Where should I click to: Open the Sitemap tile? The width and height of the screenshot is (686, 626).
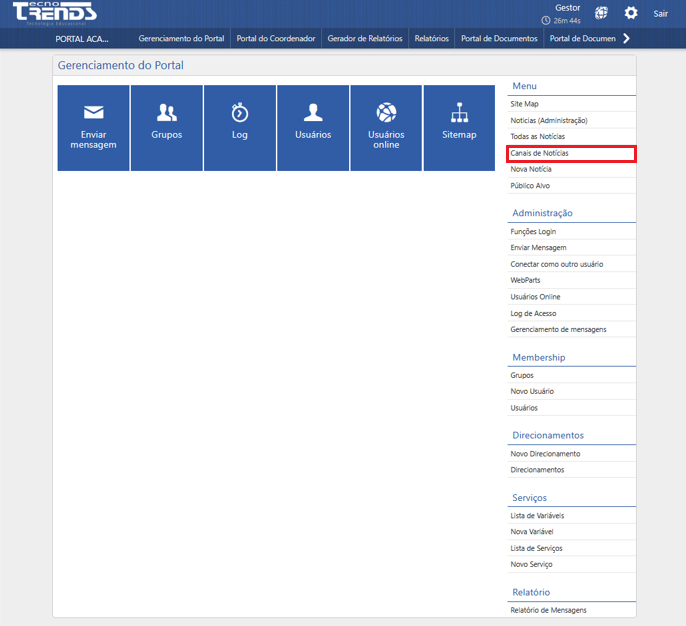[459, 128]
